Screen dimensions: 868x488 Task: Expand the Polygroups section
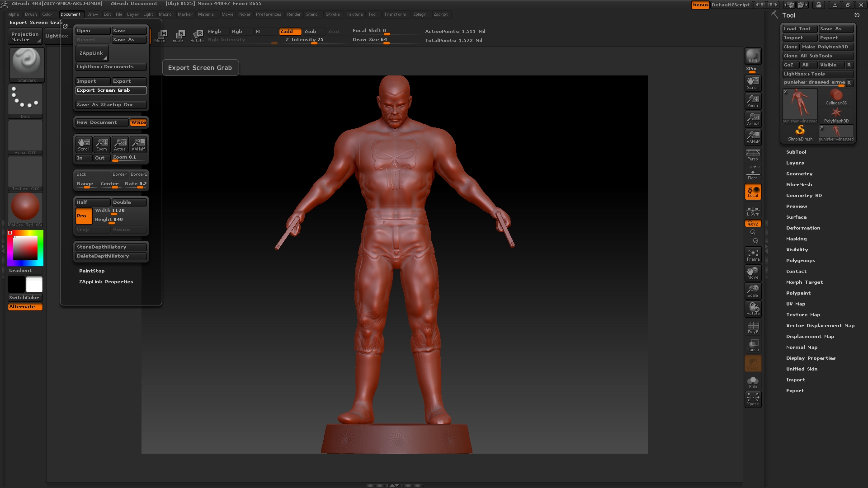(x=800, y=261)
